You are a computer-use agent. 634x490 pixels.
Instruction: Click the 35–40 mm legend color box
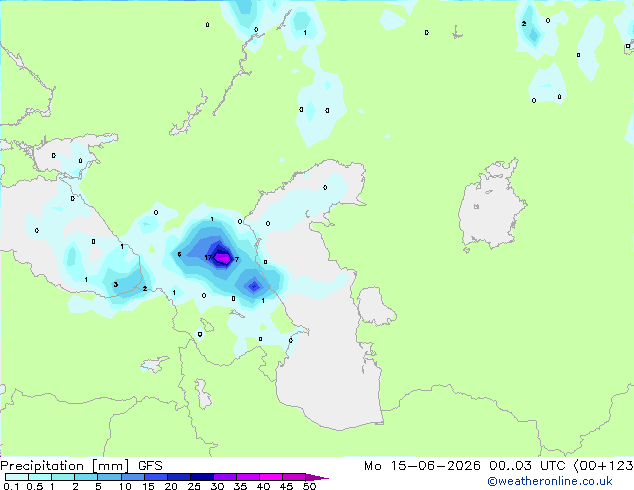[x=247, y=477]
